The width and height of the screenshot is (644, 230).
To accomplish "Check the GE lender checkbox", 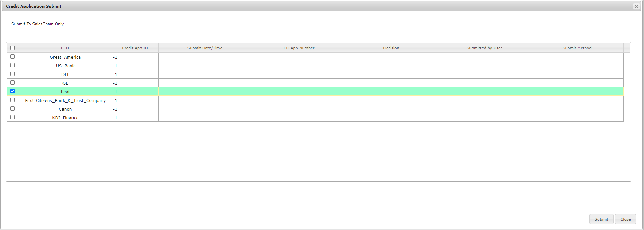I will click(x=13, y=83).
